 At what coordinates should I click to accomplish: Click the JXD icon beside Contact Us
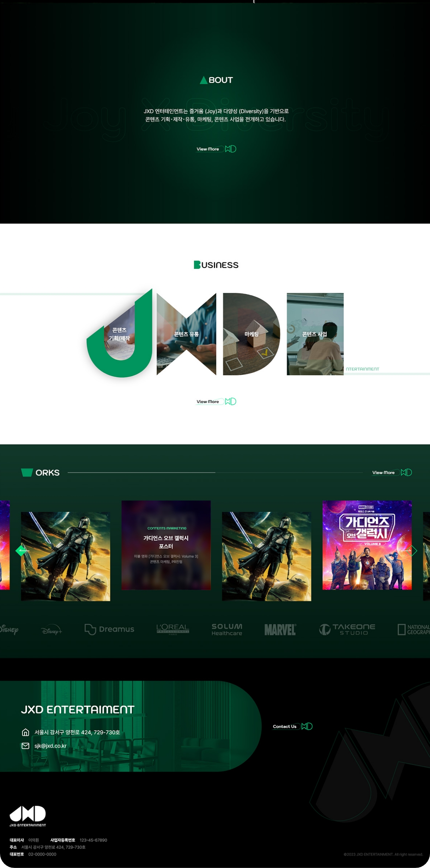point(307,726)
